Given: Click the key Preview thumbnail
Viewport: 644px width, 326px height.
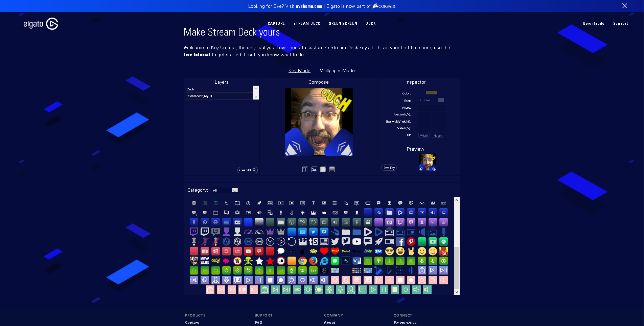Looking at the screenshot, I should [x=428, y=162].
